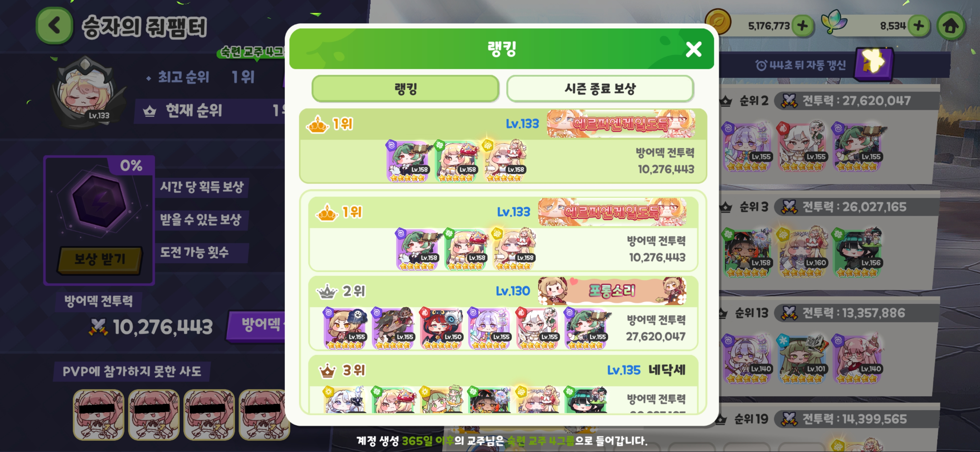Switch to the 시즌 종료 보상 tab
The height and width of the screenshot is (452, 980).
[600, 89]
